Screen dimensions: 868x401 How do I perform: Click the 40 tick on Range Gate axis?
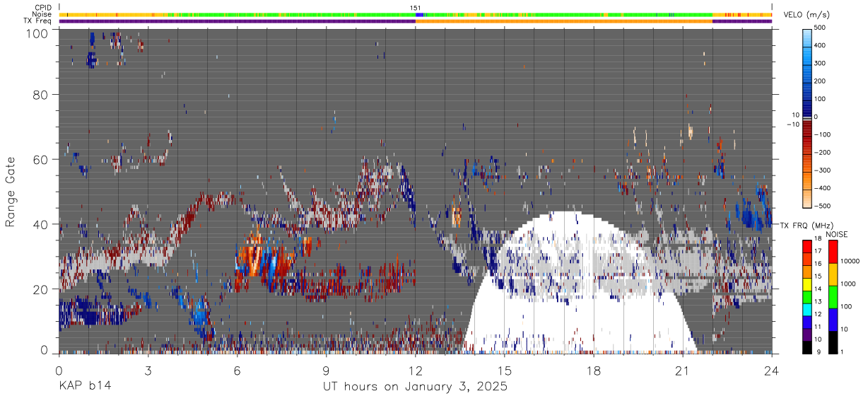coord(41,224)
